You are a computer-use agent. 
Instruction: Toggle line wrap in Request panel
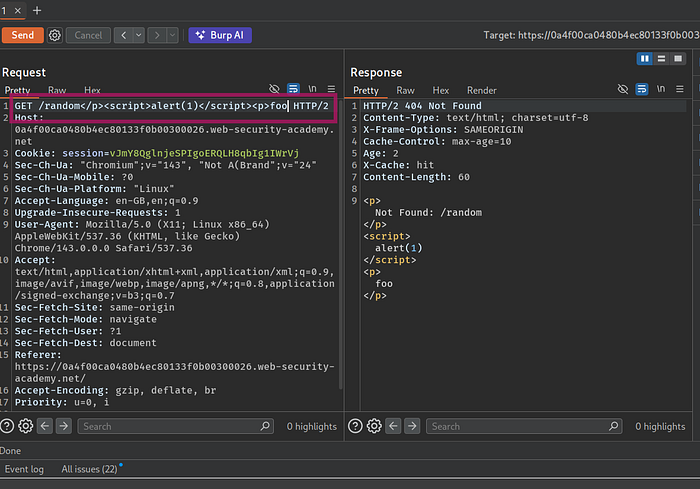pyautogui.click(x=293, y=89)
